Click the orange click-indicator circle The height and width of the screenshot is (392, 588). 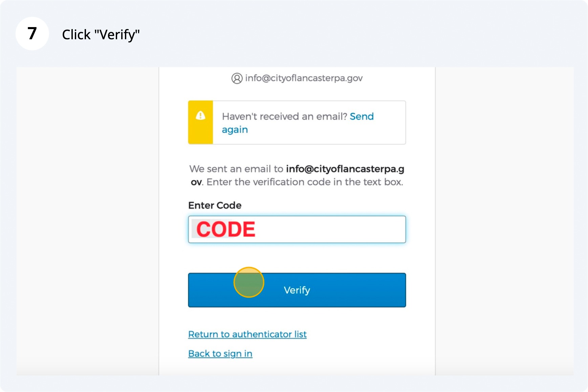[x=249, y=282]
